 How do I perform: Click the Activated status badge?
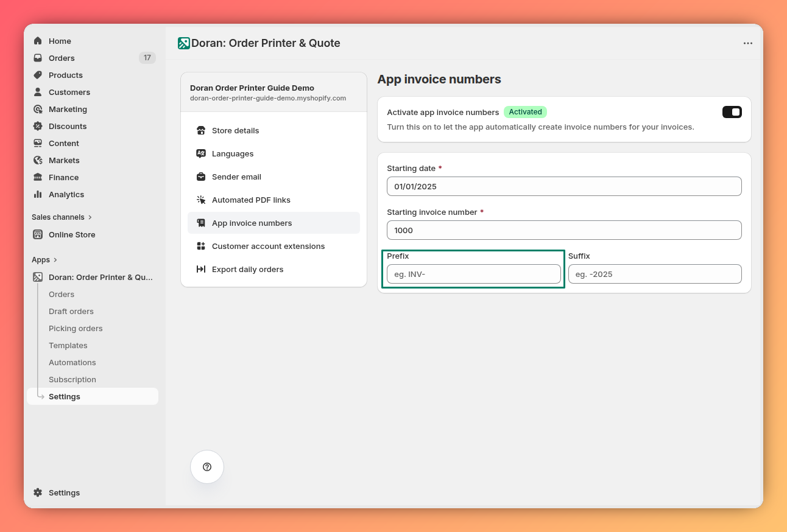tap(525, 112)
